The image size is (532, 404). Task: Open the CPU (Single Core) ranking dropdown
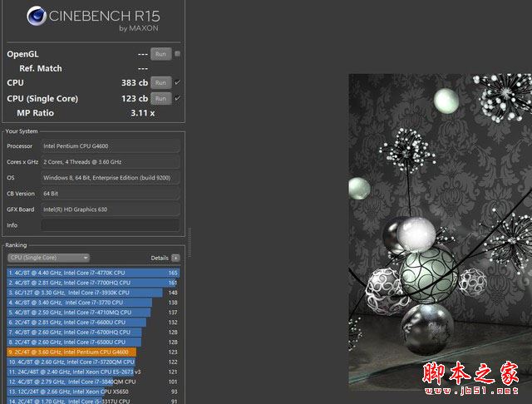[x=48, y=258]
